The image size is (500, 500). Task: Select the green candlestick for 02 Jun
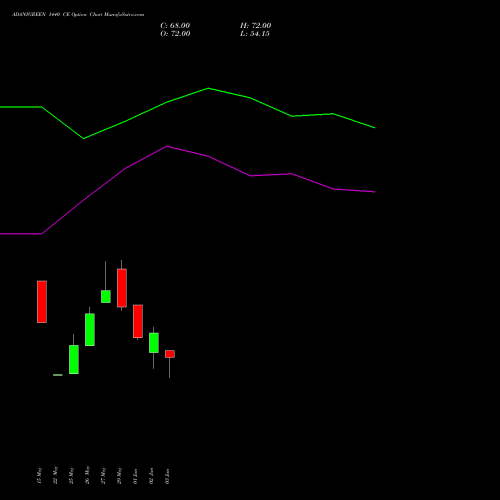pos(154,343)
